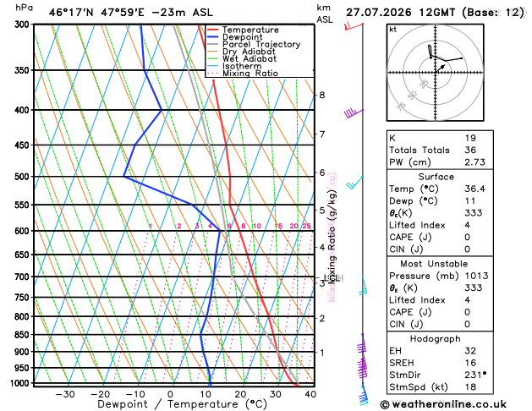Click the 46°17'N 47°59'E location title
This screenshot has height=411, width=532.
pyautogui.click(x=130, y=13)
